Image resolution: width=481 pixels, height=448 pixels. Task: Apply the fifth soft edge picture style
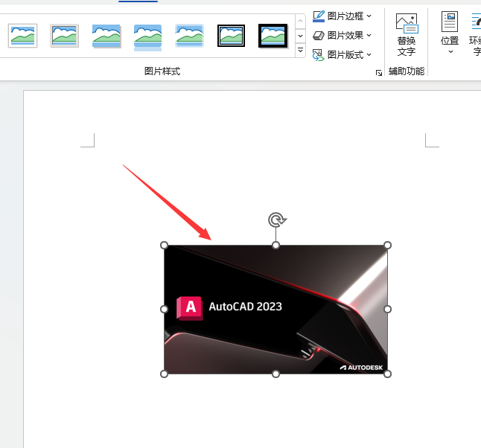pos(190,36)
